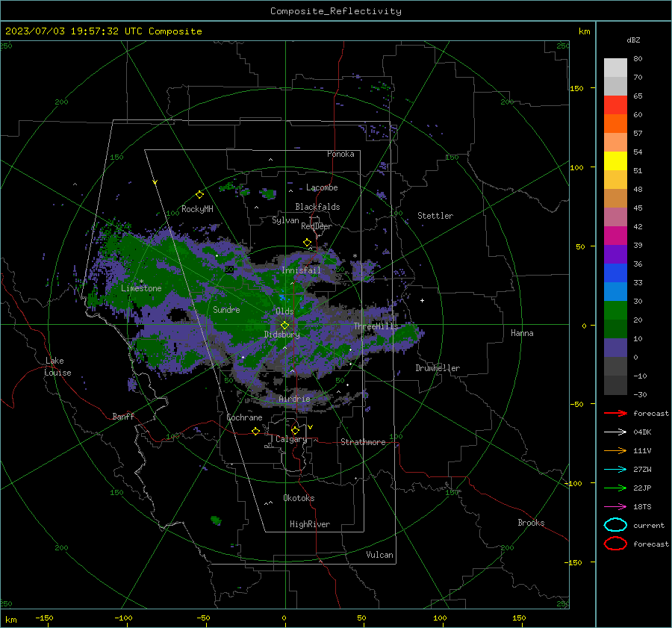Select the HighRiver map label

click(310, 524)
